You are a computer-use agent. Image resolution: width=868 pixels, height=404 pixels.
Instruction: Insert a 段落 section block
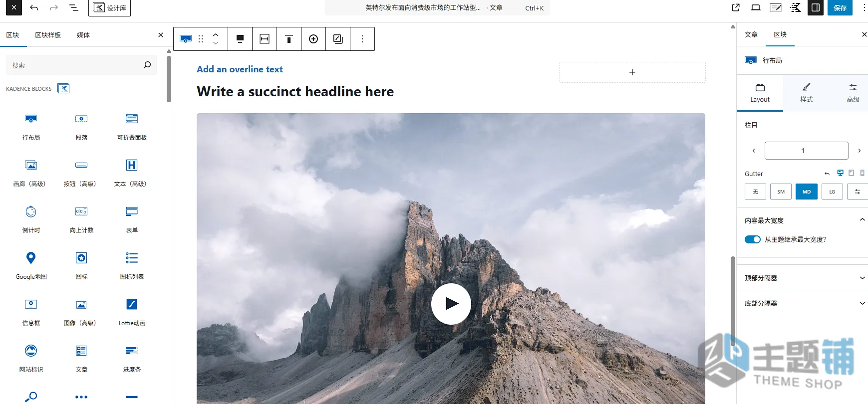pyautogui.click(x=81, y=127)
